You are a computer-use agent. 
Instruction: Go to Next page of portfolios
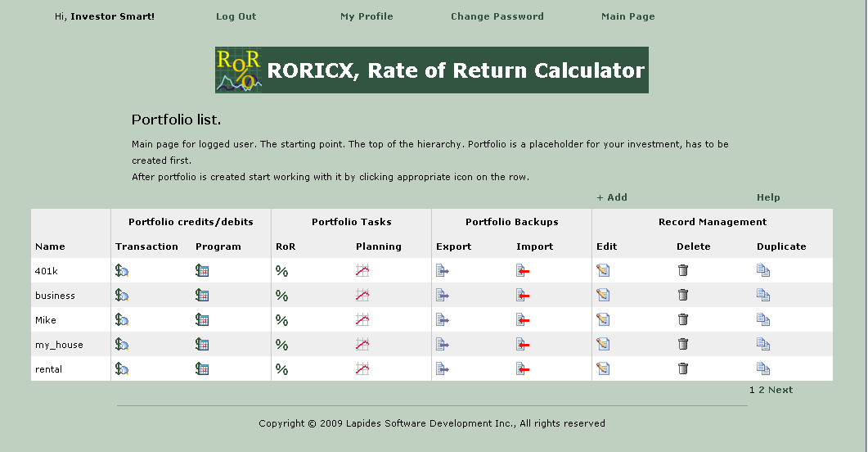[780, 390]
